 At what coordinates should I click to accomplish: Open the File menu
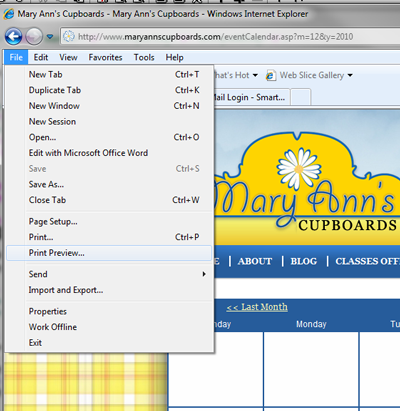tap(16, 57)
